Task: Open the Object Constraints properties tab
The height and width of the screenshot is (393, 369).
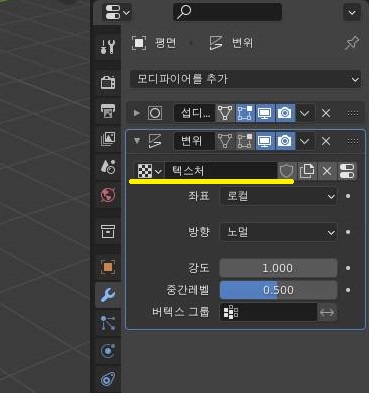Action: pos(108,379)
